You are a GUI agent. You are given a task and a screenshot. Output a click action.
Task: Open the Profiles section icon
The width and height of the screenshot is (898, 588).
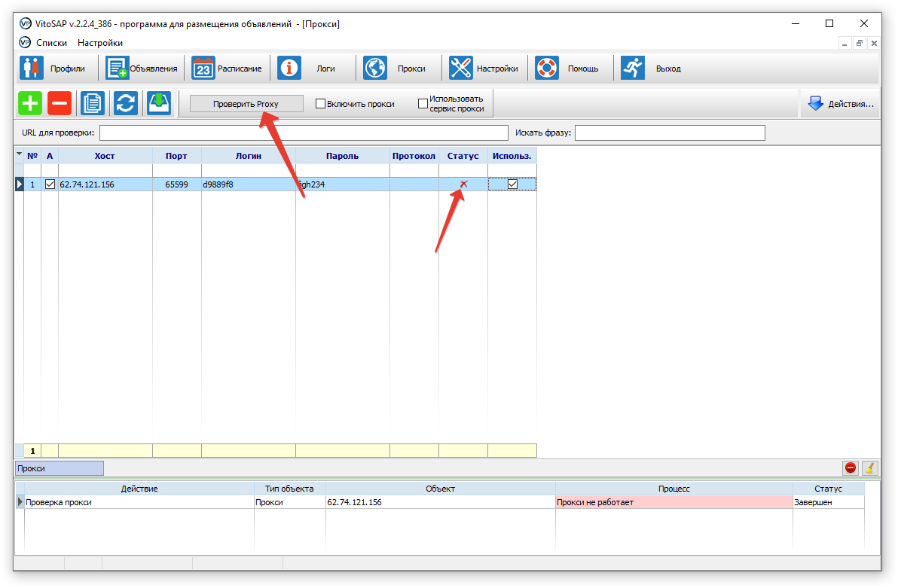pos(31,69)
